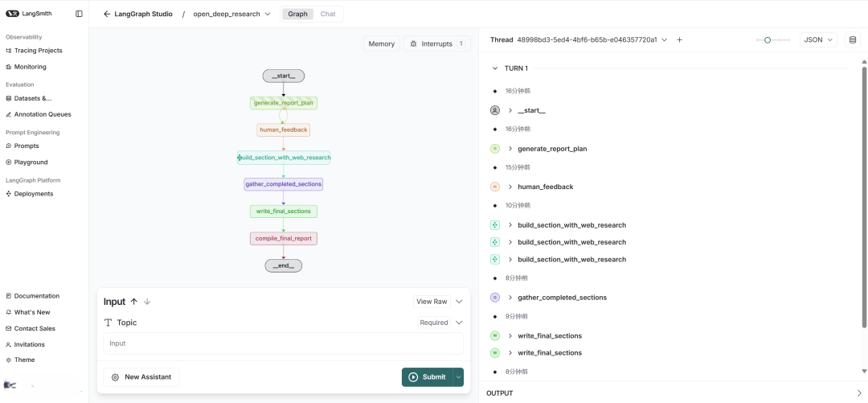Create a new thread with plus icon
This screenshot has width=868, height=403.
click(680, 40)
